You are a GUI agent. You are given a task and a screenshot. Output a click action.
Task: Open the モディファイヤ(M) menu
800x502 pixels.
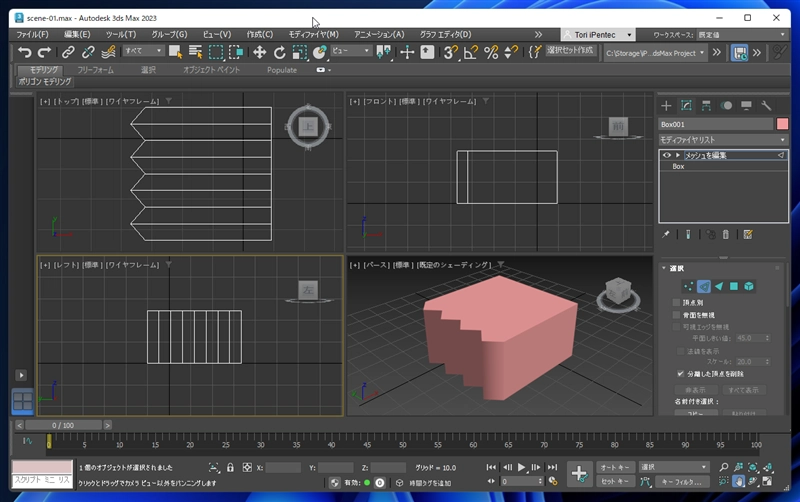pyautogui.click(x=313, y=34)
